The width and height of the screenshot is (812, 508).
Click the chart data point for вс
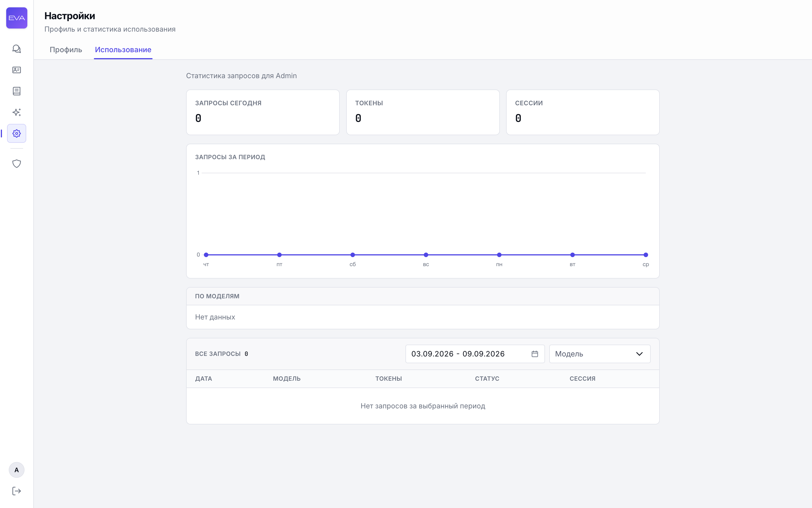[x=426, y=255]
